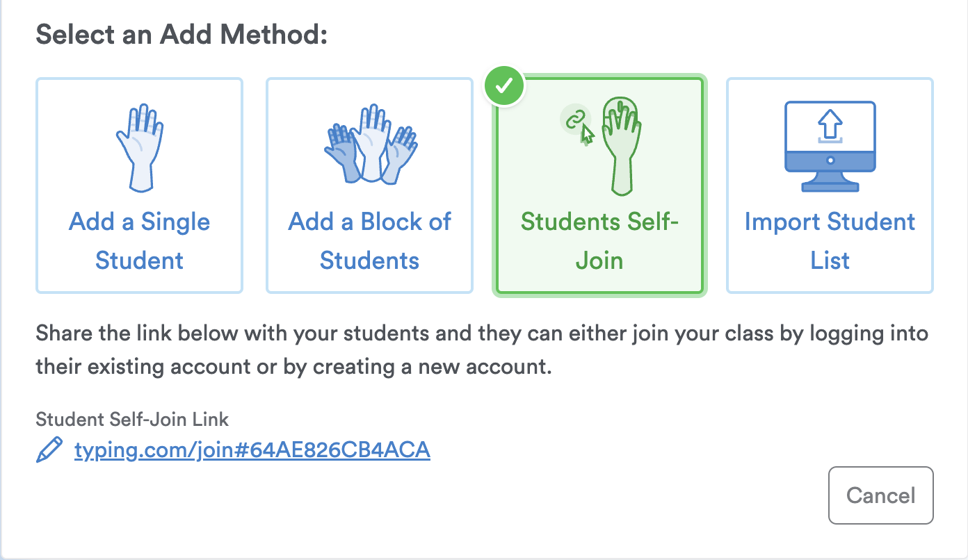Image resolution: width=968 pixels, height=560 pixels.
Task: Click the monitor stand of the import graphic
Action: point(830,183)
